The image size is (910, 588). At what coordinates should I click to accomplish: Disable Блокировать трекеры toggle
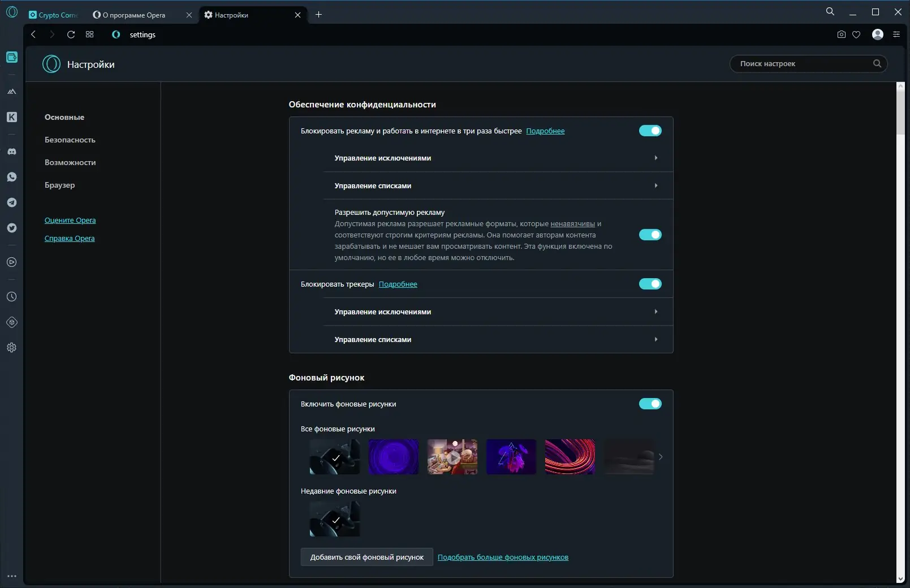pos(650,284)
